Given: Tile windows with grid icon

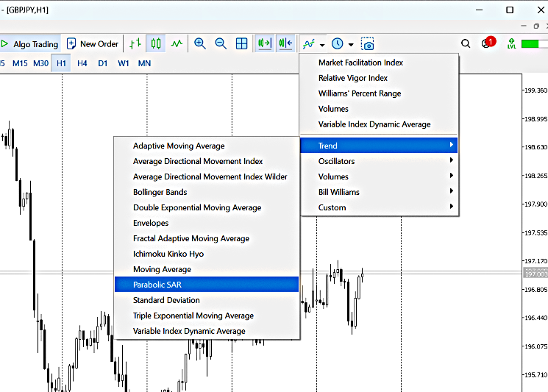Looking at the screenshot, I should coord(242,43).
